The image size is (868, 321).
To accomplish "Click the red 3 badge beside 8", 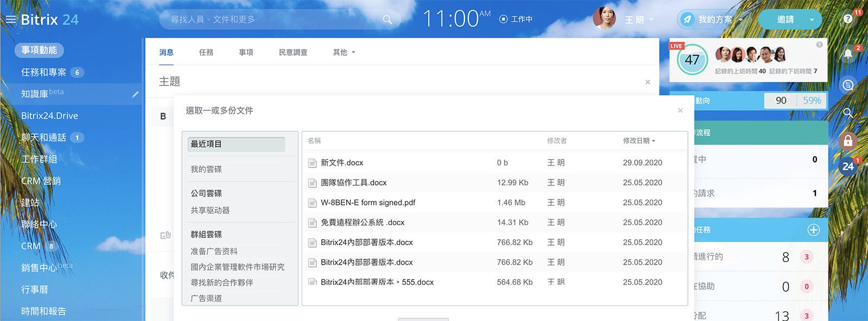I will point(806,257).
